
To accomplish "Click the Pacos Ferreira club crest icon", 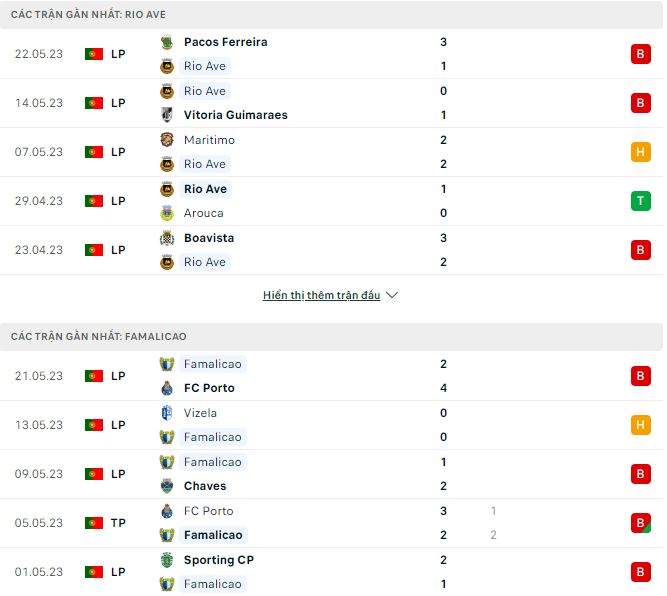I will pos(167,42).
